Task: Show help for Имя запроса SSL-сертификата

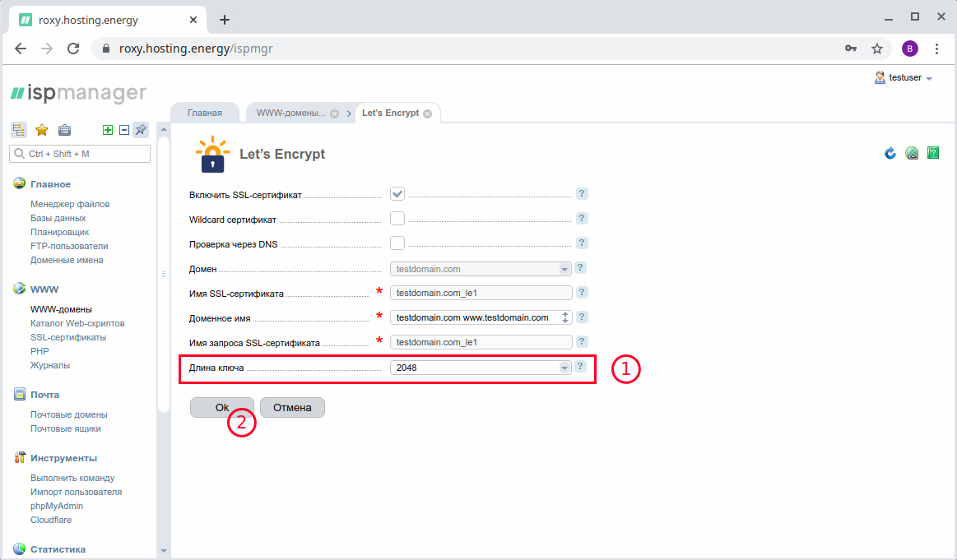Action: point(582,341)
